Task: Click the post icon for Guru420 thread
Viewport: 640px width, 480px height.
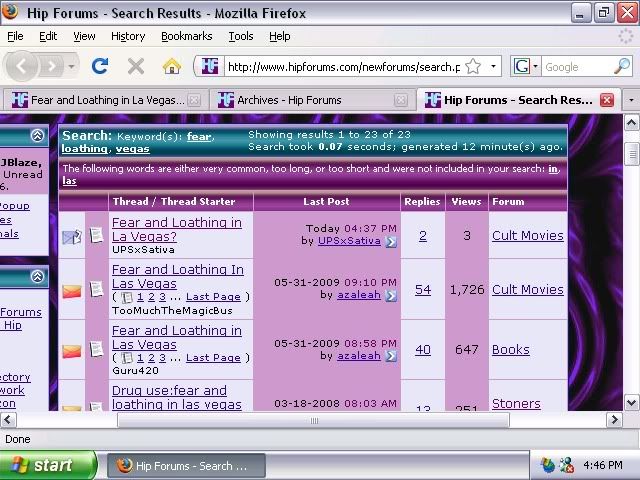Action: pos(97,349)
